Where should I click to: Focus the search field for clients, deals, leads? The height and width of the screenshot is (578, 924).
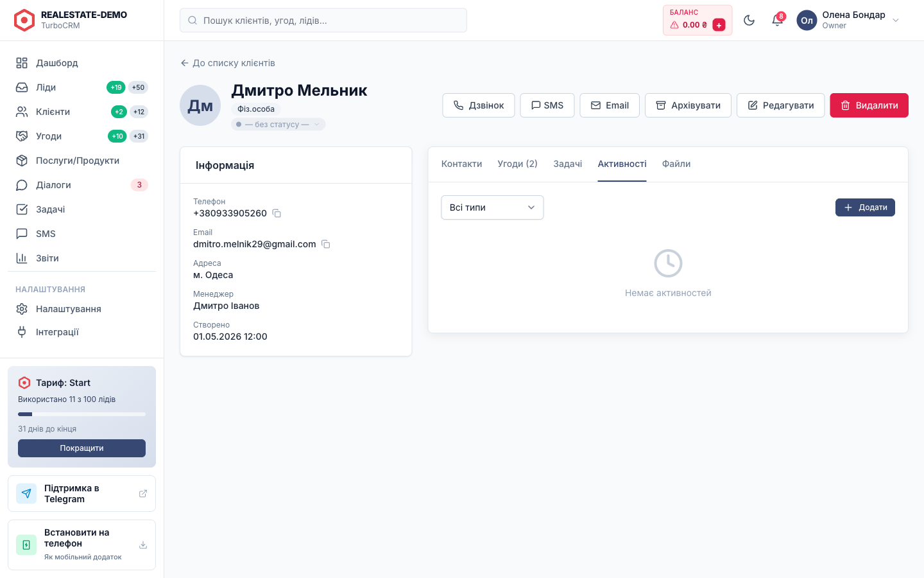pos(323,21)
